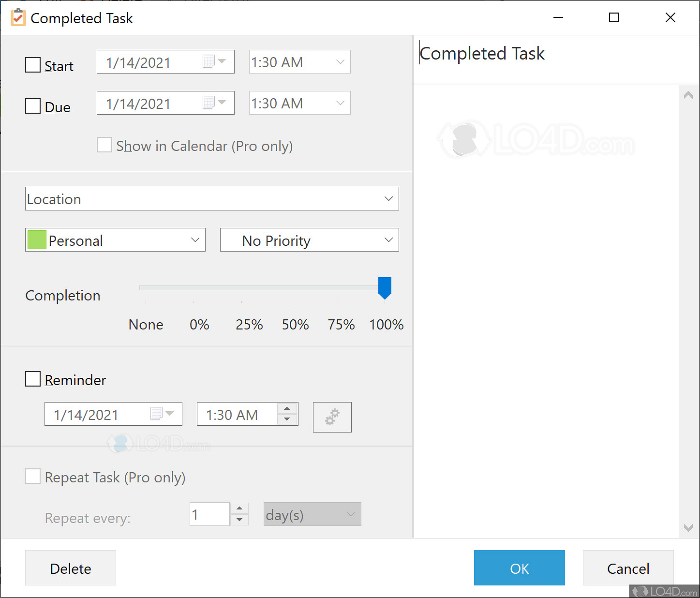Toggle the Reminder checkbox
Screen dimensions: 700x598
(33, 379)
